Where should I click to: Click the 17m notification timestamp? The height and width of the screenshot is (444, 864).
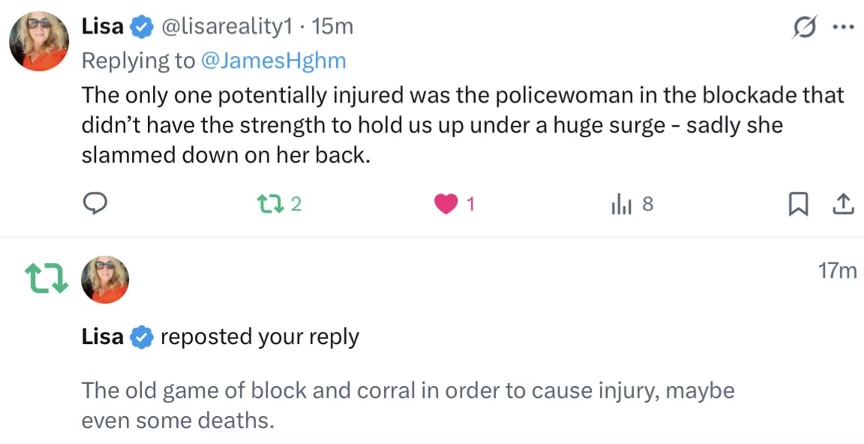[837, 270]
